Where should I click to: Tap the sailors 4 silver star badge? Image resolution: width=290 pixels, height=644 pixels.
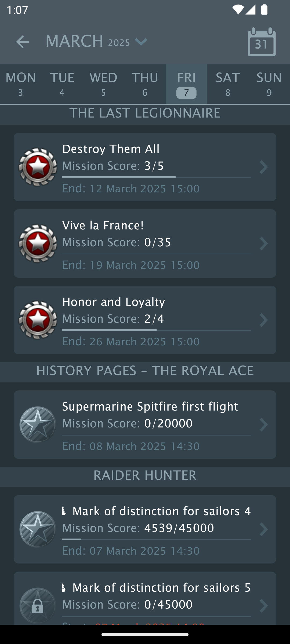[x=38, y=529]
